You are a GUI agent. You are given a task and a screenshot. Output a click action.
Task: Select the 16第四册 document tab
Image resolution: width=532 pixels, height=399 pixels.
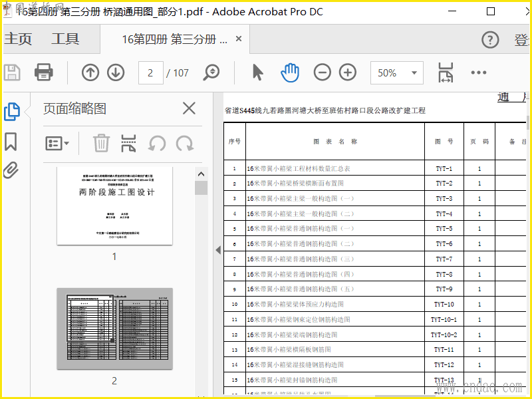pos(174,39)
